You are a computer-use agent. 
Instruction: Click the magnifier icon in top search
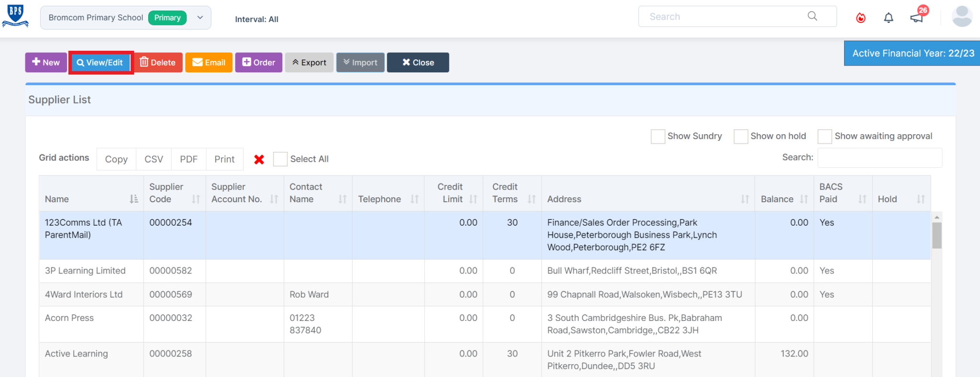pos(812,16)
